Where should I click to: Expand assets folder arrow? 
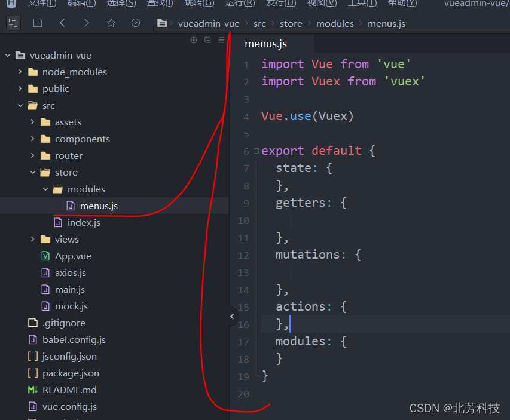coord(32,122)
